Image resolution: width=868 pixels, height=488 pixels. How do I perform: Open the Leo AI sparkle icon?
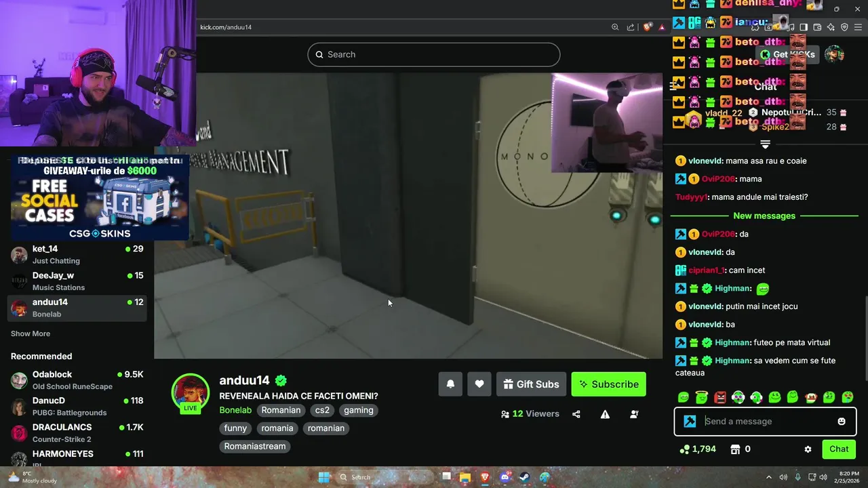click(831, 27)
